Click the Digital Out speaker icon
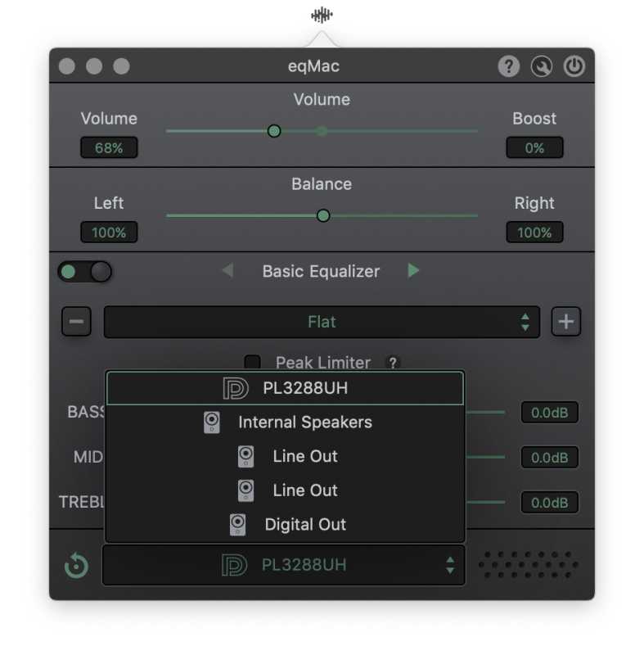 (x=237, y=525)
